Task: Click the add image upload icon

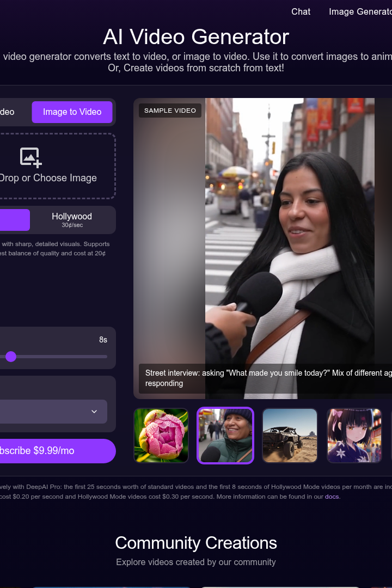Action: point(30,157)
